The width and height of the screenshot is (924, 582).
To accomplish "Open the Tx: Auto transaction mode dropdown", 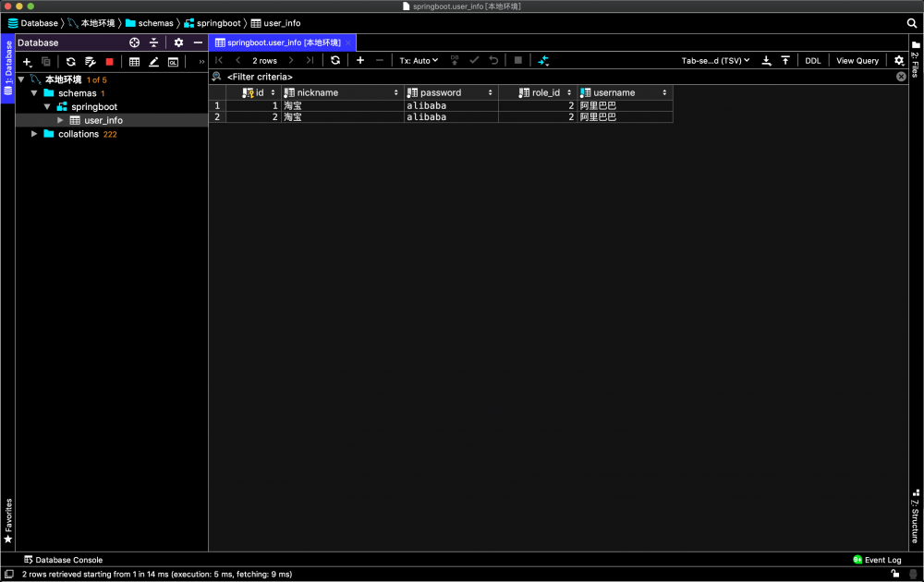I will [419, 61].
